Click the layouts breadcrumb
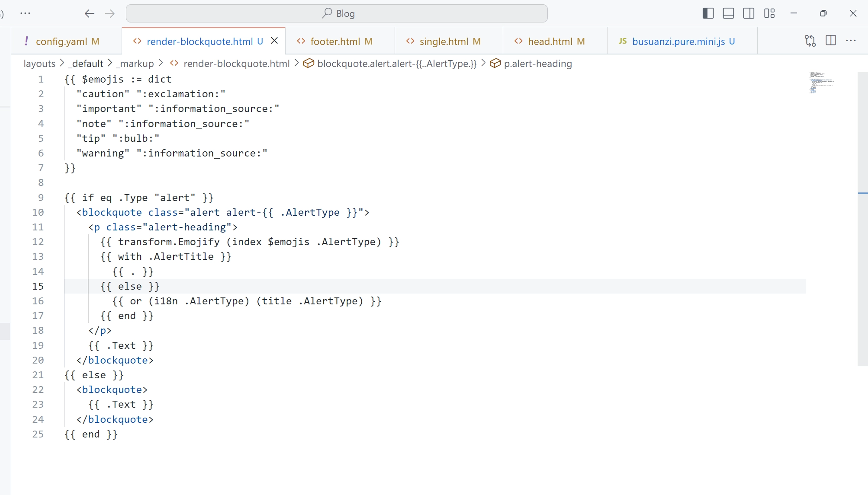This screenshot has width=868, height=495. [39, 64]
